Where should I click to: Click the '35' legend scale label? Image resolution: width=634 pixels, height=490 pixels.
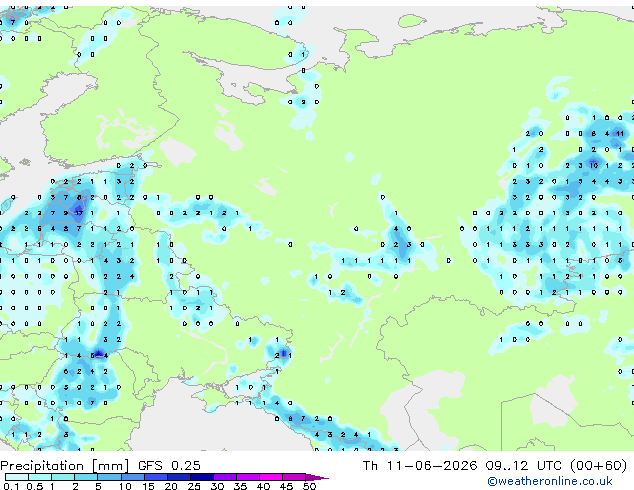pos(240,486)
